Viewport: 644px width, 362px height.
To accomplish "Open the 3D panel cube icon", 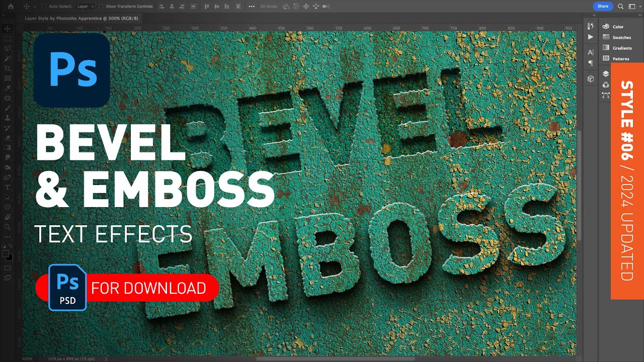I will pyautogui.click(x=591, y=78).
